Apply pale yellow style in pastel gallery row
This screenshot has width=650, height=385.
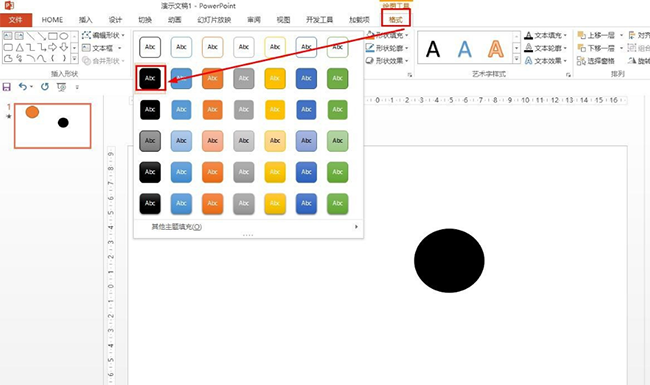(x=275, y=140)
